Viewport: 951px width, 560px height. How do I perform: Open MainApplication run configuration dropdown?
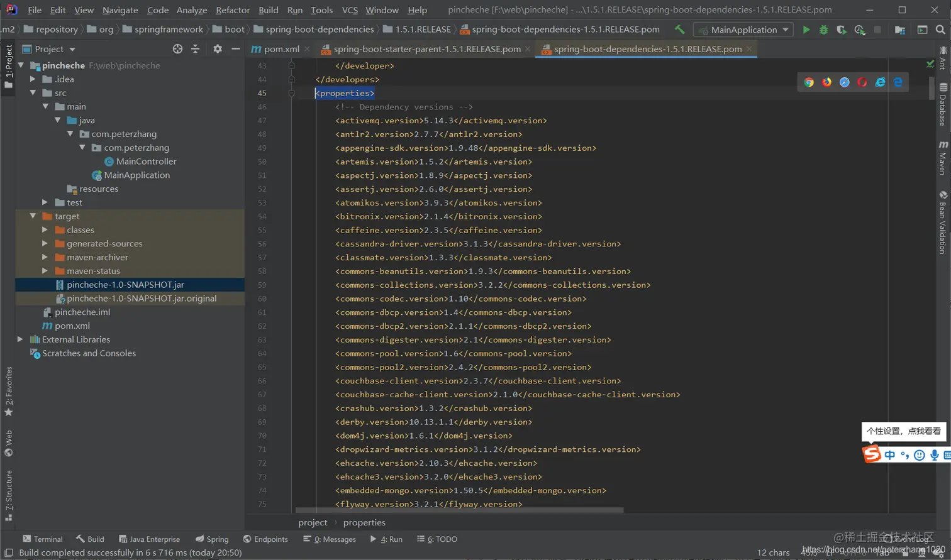point(743,30)
